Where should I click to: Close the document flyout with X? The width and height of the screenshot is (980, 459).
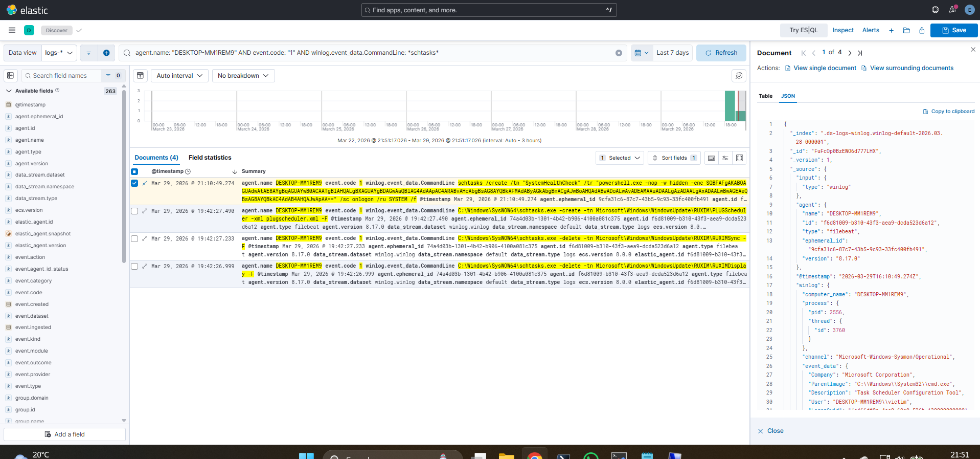(973, 50)
